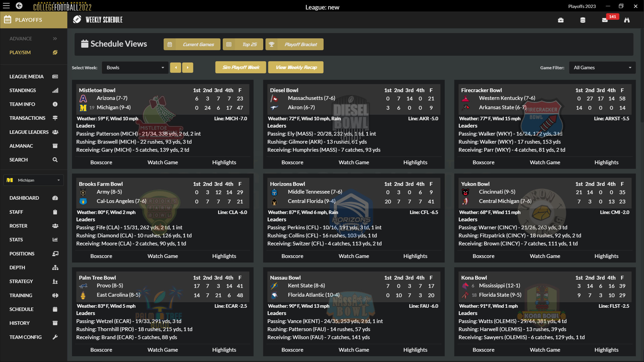Click the Depth chart hierarchy icon

(x=55, y=267)
